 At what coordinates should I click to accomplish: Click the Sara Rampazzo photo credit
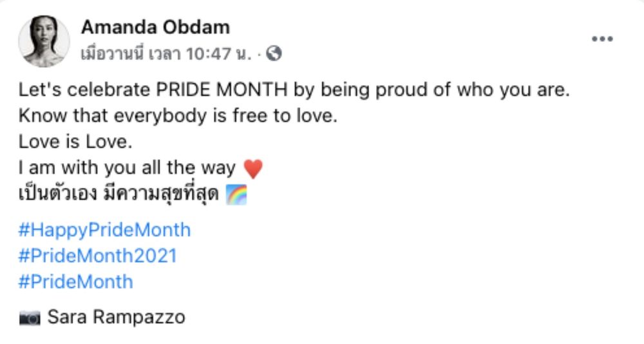point(116,318)
